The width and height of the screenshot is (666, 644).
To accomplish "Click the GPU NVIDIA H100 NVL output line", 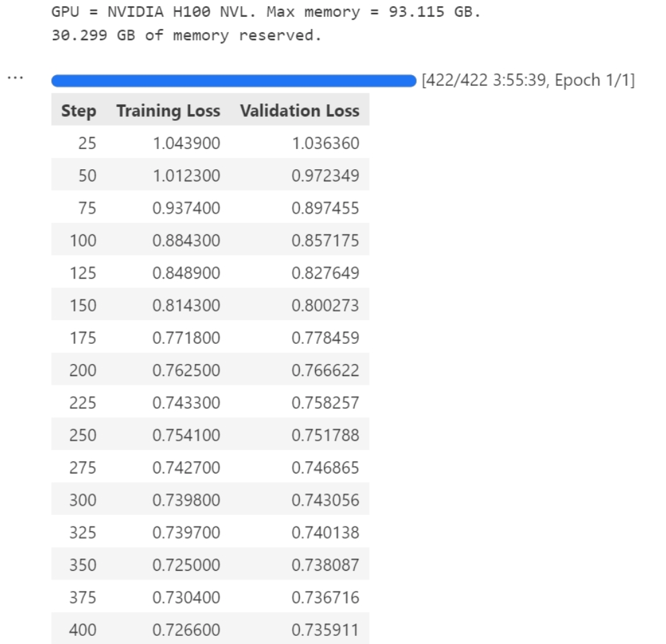I will pos(266,12).
